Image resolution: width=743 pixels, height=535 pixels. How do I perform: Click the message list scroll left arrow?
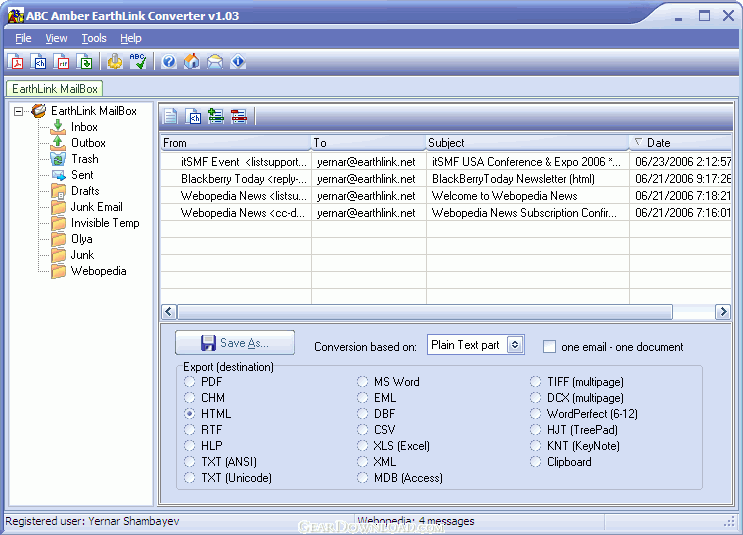169,312
